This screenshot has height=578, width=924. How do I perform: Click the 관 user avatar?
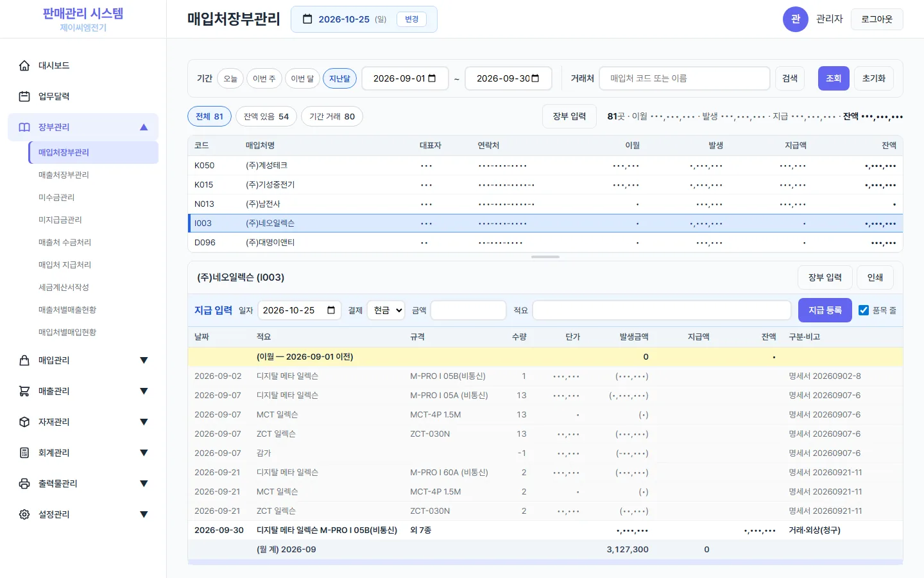795,19
